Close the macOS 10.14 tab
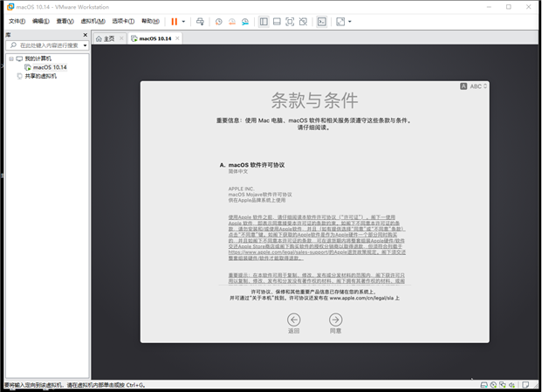The width and height of the screenshot is (542, 392). [177, 38]
